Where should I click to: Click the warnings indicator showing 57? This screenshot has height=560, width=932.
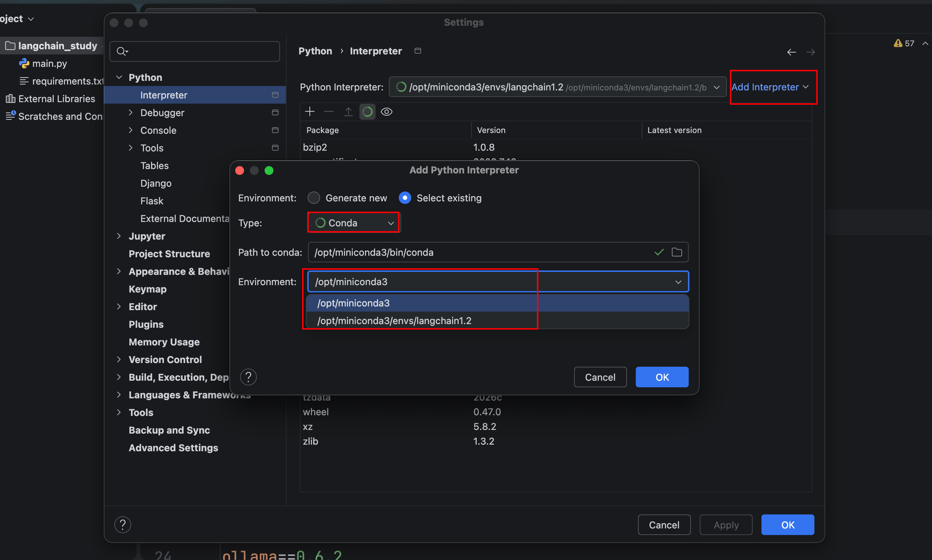904,43
